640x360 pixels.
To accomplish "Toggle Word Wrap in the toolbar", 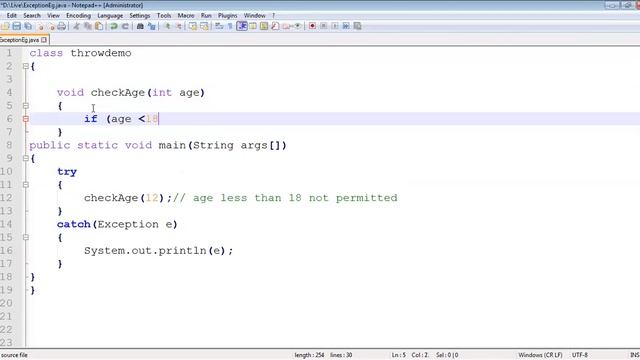I will tap(219, 26).
